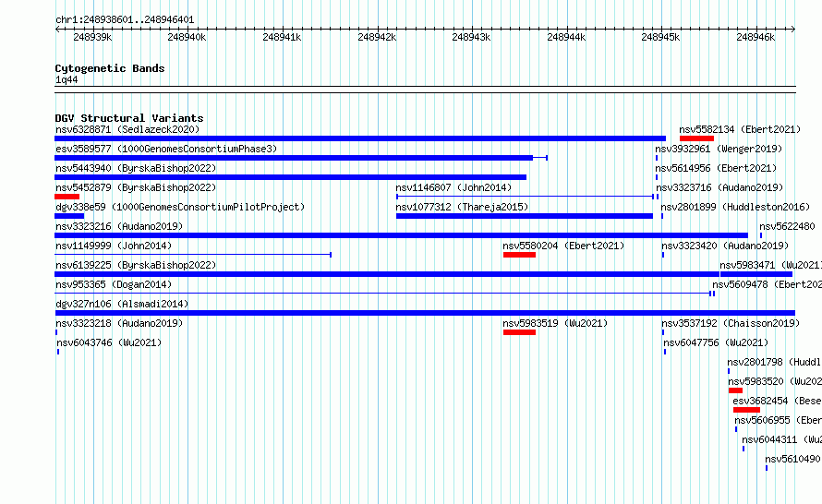Open nsv3323218 (Audano2019) label
The image size is (822, 504).
(119, 323)
